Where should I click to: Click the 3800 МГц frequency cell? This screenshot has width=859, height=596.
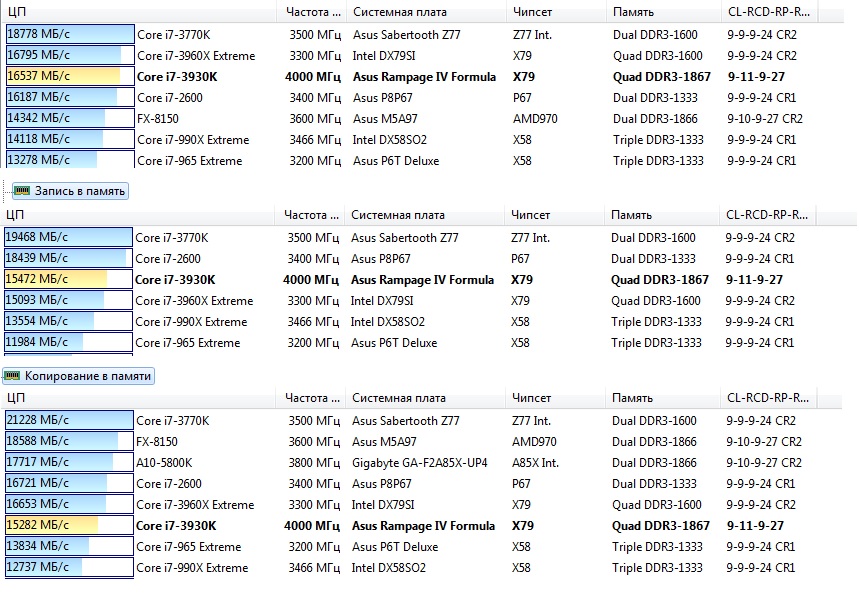pos(314,463)
